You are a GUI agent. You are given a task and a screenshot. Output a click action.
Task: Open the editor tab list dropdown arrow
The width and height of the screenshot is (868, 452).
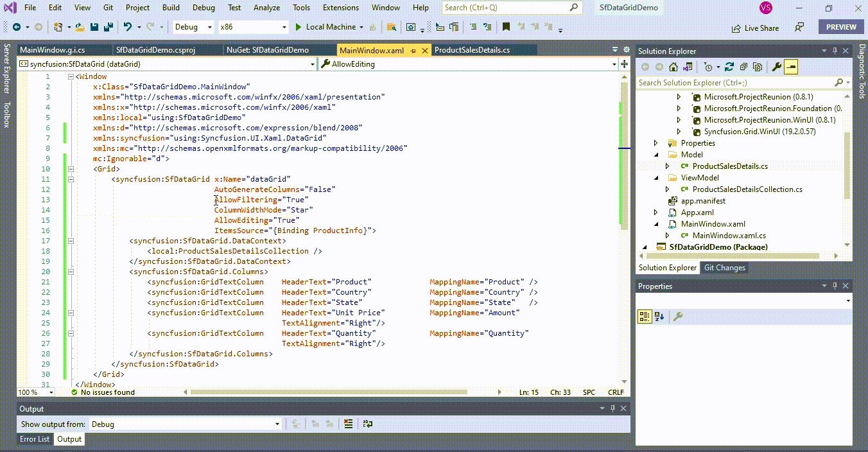[616, 49]
